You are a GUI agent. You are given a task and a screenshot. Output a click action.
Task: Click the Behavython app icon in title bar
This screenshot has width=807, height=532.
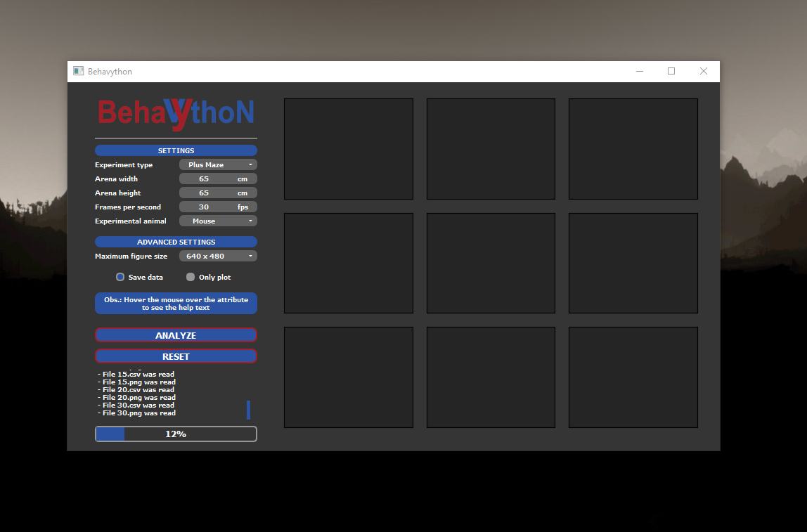[x=79, y=71]
